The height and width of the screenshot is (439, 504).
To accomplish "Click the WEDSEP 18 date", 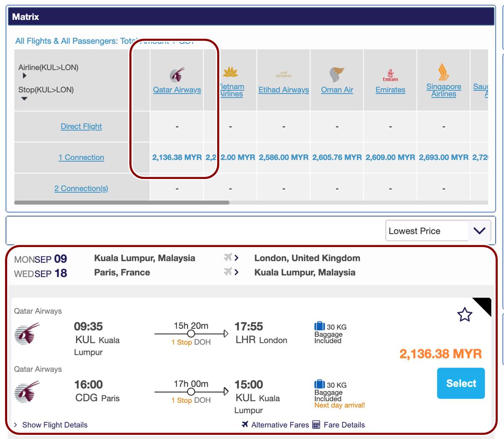I will coord(41,273).
